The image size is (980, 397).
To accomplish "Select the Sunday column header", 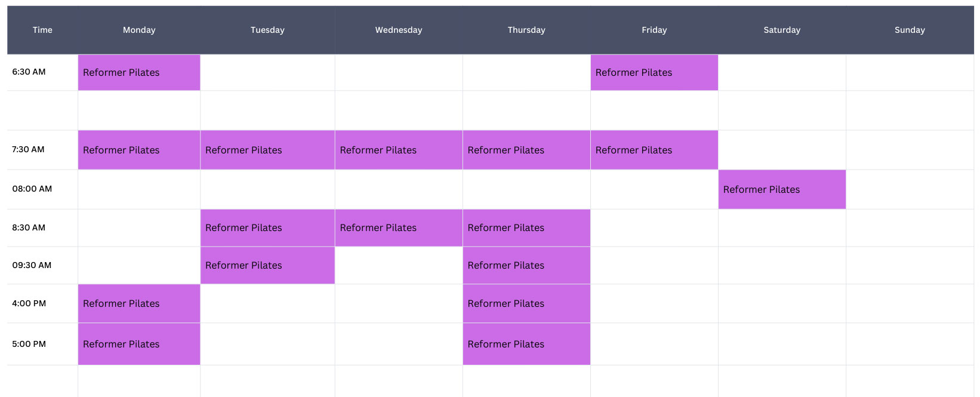I will pyautogui.click(x=910, y=30).
